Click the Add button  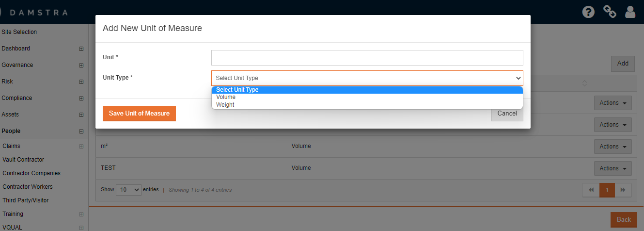pos(623,64)
